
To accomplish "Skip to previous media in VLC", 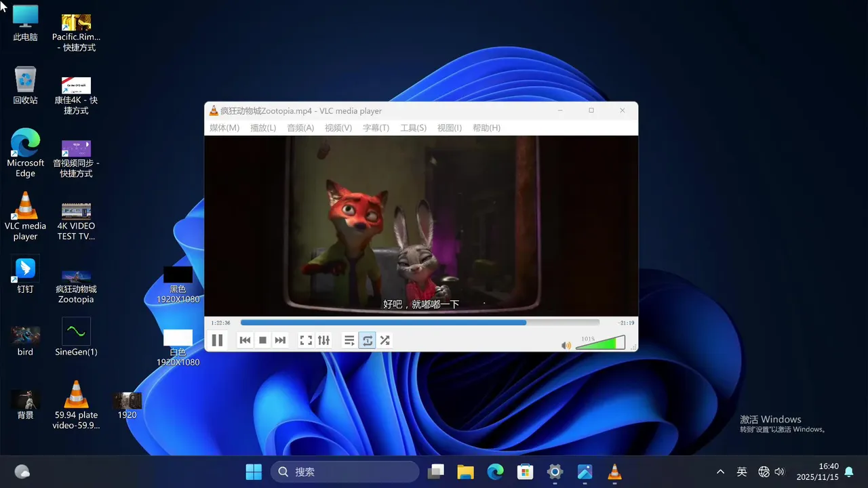I will (x=245, y=340).
